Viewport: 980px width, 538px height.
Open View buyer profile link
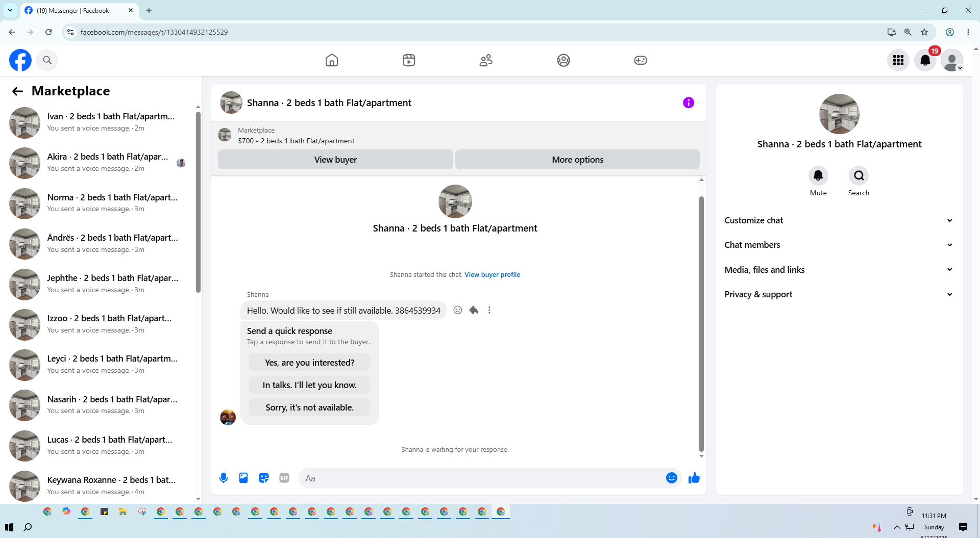[492, 274]
